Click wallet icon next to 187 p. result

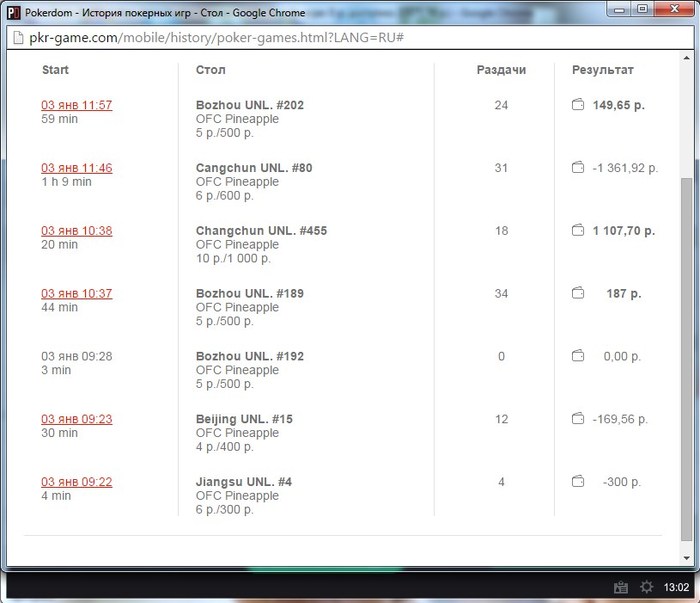pyautogui.click(x=578, y=293)
